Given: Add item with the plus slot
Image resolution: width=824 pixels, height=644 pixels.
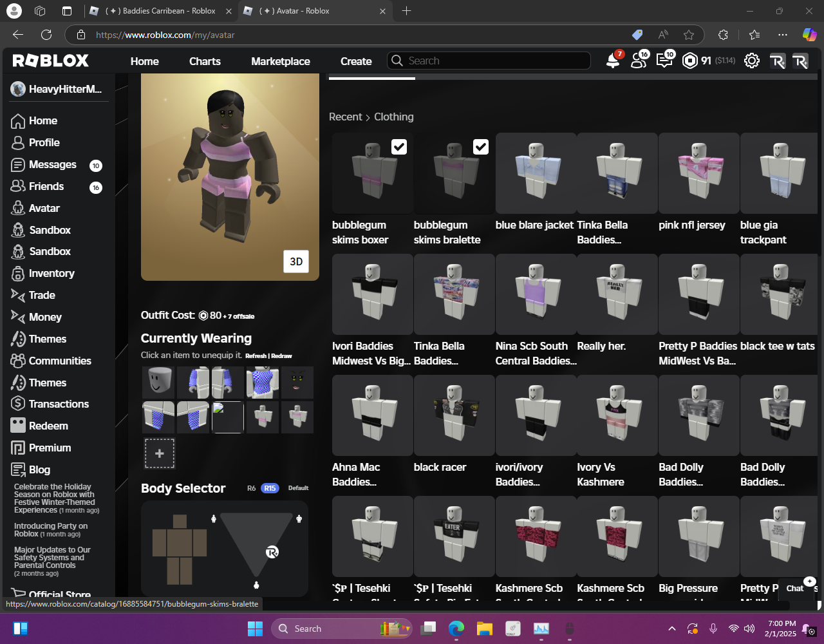Looking at the screenshot, I should (159, 453).
